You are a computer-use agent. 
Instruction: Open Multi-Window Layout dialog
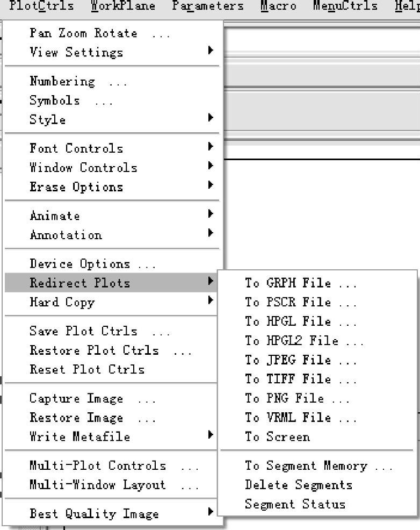[x=112, y=485]
